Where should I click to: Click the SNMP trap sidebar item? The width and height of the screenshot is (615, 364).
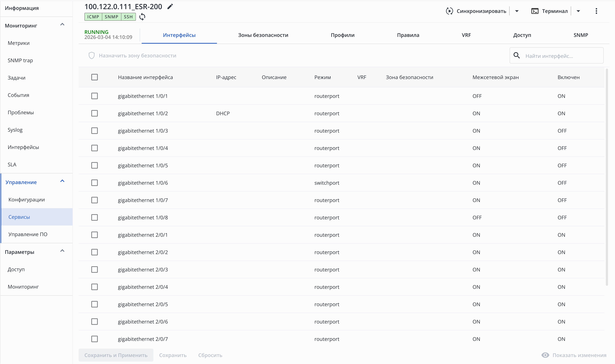[x=20, y=60]
